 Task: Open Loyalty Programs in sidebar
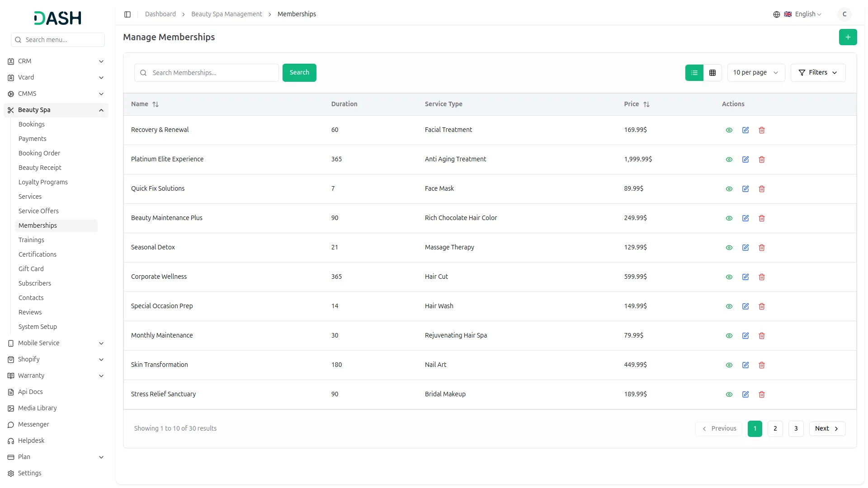pos(43,182)
